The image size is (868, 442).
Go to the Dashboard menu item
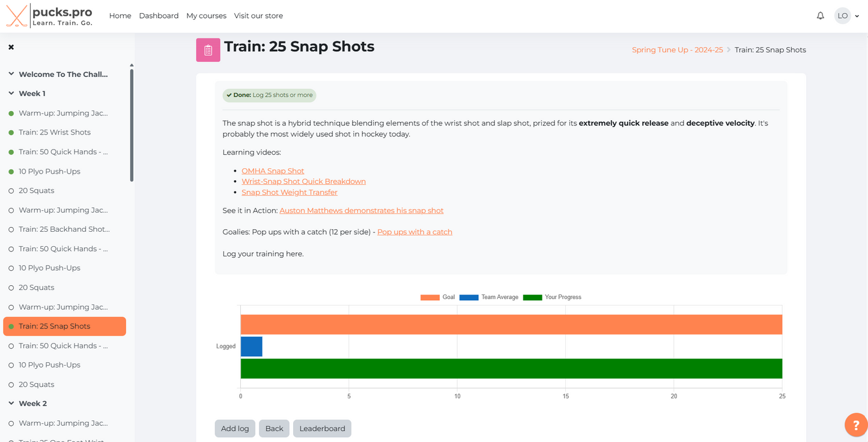point(159,16)
